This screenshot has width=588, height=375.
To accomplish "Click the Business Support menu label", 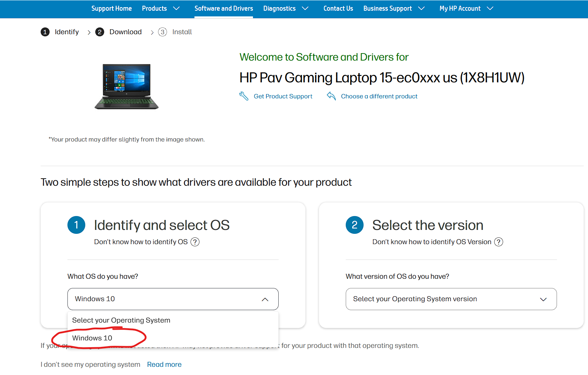I will (x=387, y=8).
